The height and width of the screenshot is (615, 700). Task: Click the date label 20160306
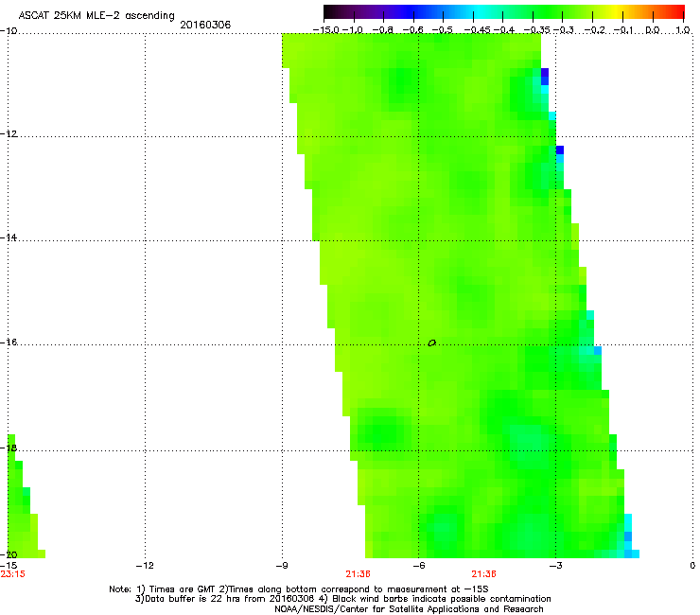(205, 25)
